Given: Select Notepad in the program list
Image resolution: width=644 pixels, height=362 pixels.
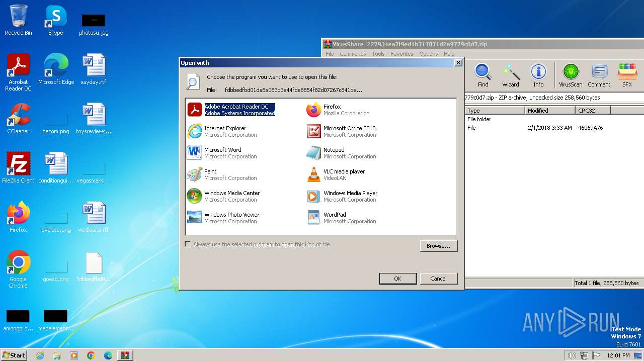Looking at the screenshot, I should coord(341,153).
